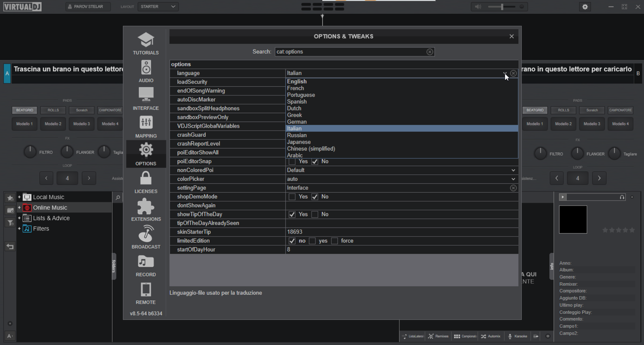Viewport: 644px width, 345px height.
Task: Expand the Local Music tree node
Action: click(19, 197)
